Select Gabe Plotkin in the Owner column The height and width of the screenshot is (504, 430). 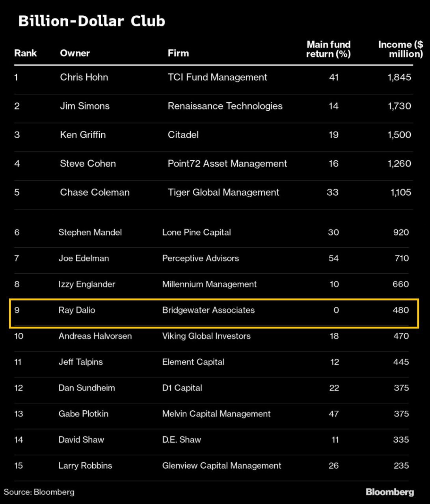pos(83,414)
